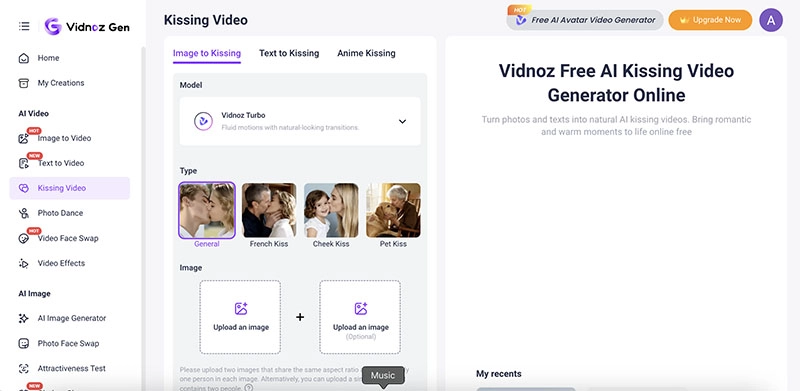This screenshot has height=391, width=800.
Task: Click the optional Upload an image box
Action: [360, 317]
